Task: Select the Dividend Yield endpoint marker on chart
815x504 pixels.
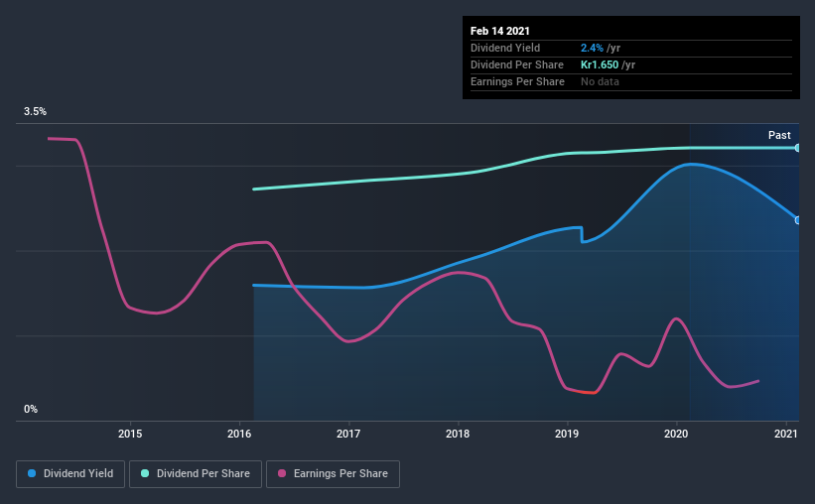Action: [797, 220]
